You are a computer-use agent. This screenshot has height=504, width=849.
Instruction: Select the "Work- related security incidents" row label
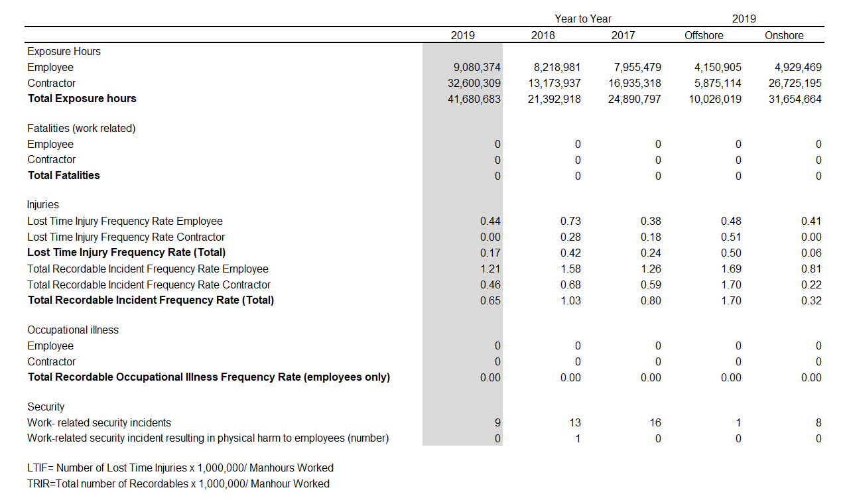point(99,423)
